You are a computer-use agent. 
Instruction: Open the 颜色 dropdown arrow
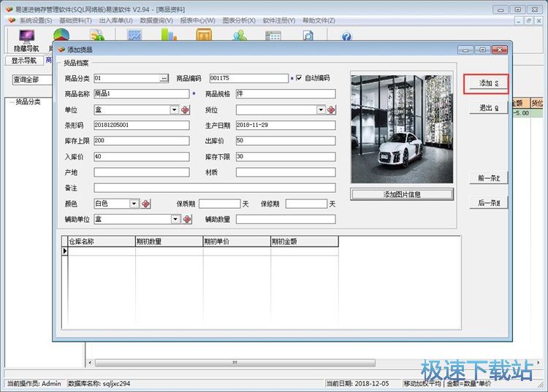[134, 204]
